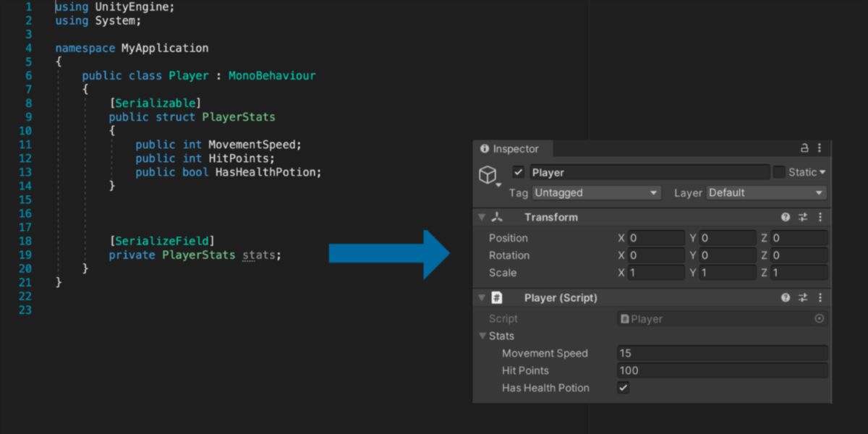Open Transform component more options menu
The height and width of the screenshot is (434, 868).
click(x=820, y=217)
